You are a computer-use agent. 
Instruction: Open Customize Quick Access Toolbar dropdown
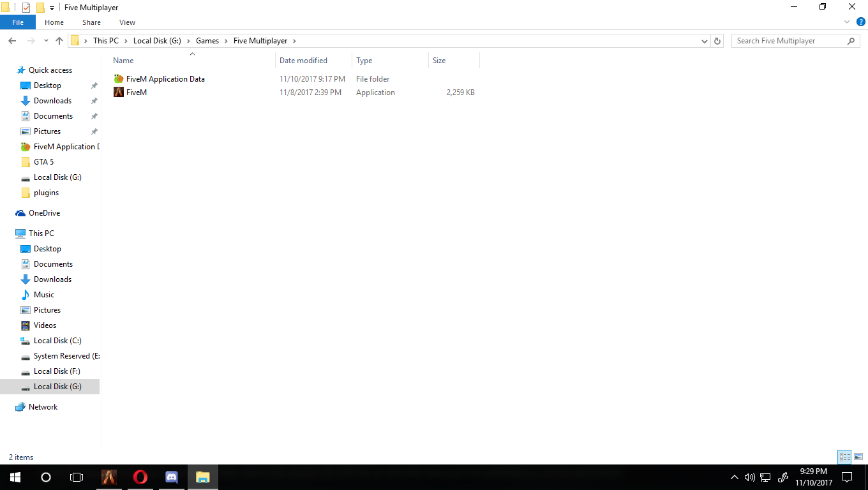(x=52, y=8)
